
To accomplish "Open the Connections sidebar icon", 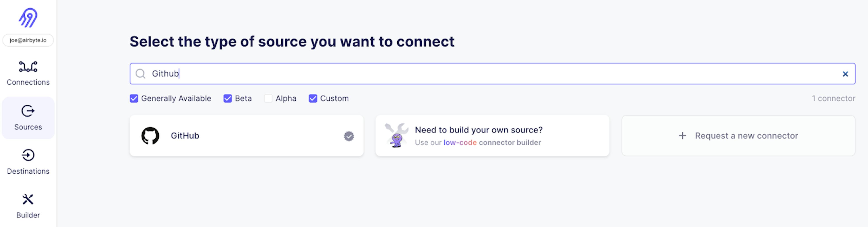I will 28,67.
